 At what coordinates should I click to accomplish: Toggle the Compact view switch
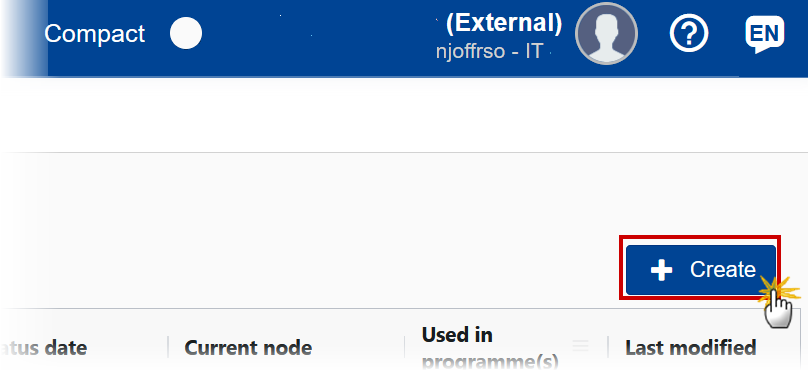[186, 33]
